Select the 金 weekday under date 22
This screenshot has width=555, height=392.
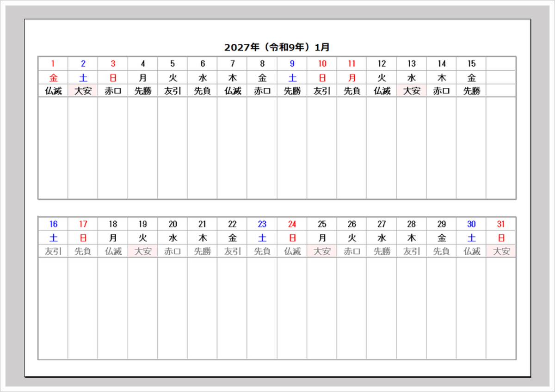tap(232, 238)
